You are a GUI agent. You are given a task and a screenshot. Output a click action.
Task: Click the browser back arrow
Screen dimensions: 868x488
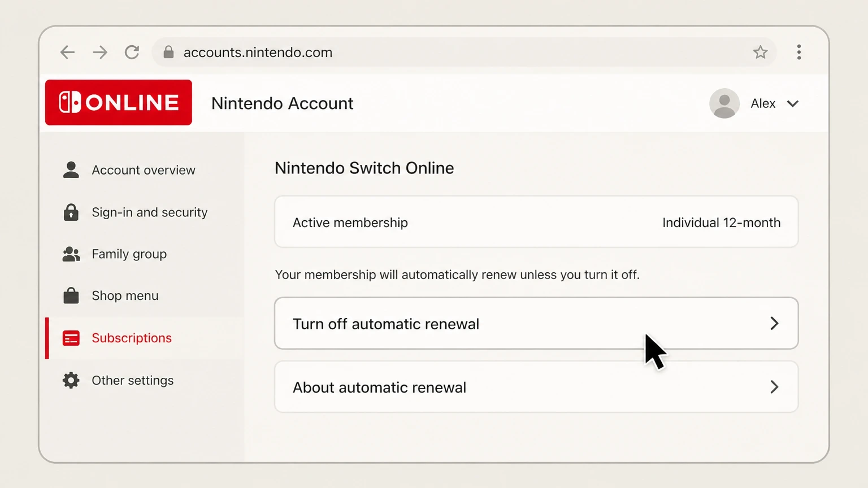click(x=67, y=53)
